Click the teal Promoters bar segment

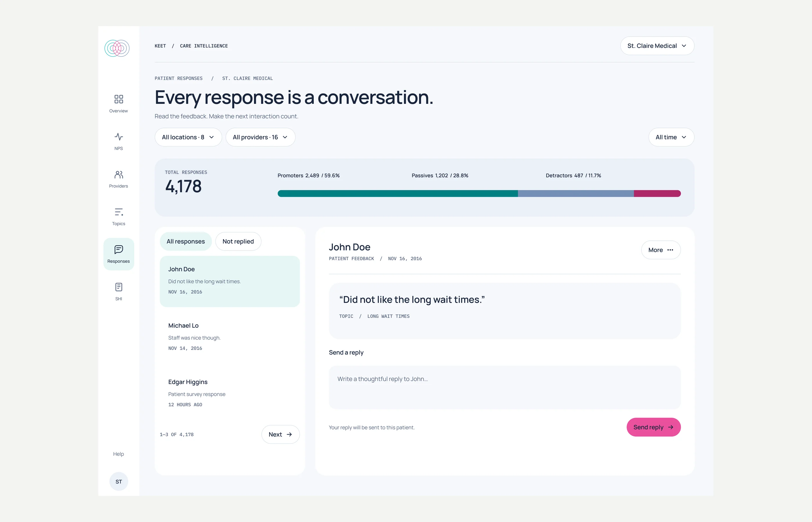pyautogui.click(x=398, y=193)
